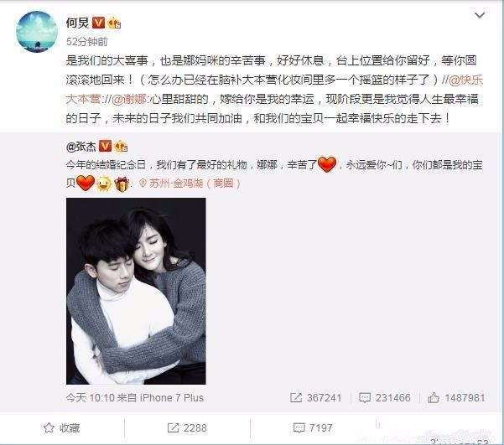Click the membership crown badge next to 何炅
This screenshot has height=445, width=504.
tap(114, 23)
